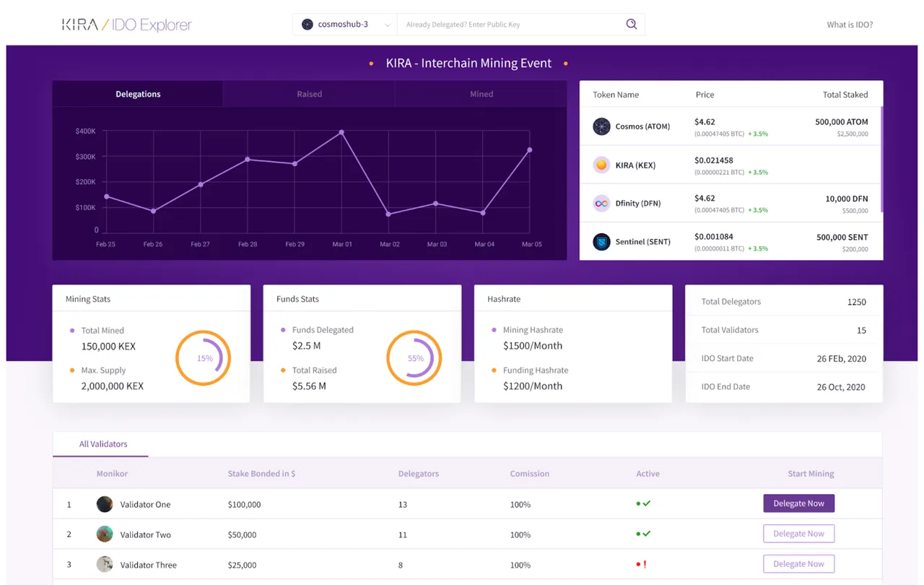
Task: Click the $100,000 stake value
Action: point(244,504)
